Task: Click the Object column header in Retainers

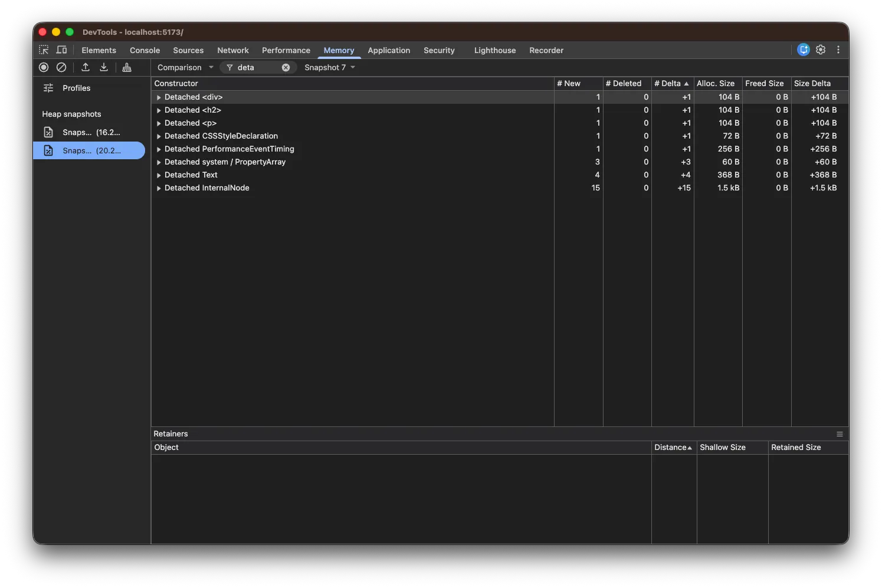Action: tap(401, 448)
